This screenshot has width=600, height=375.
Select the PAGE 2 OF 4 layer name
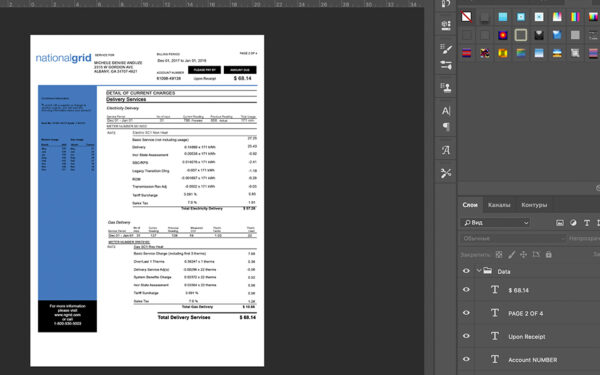pyautogui.click(x=525, y=313)
